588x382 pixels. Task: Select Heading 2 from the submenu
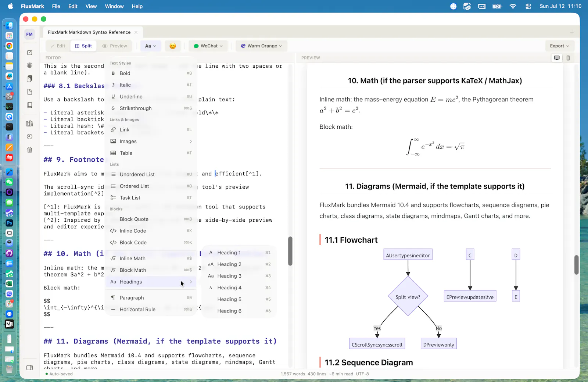click(239, 264)
